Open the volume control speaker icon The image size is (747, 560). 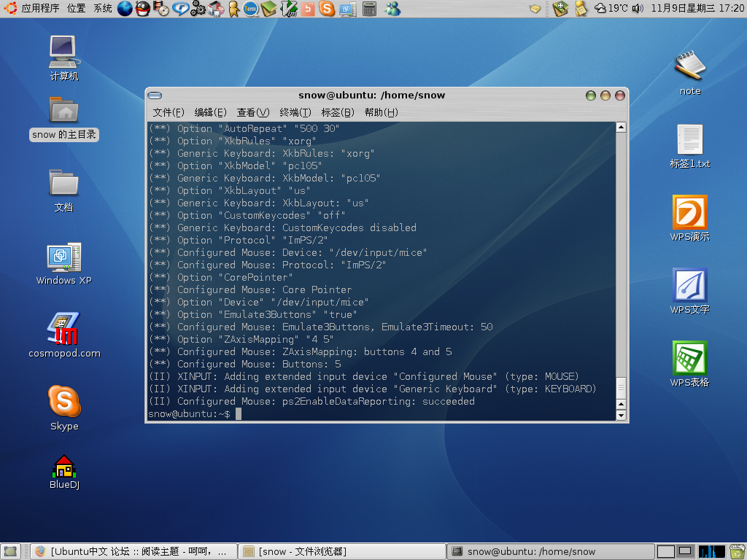click(x=638, y=8)
